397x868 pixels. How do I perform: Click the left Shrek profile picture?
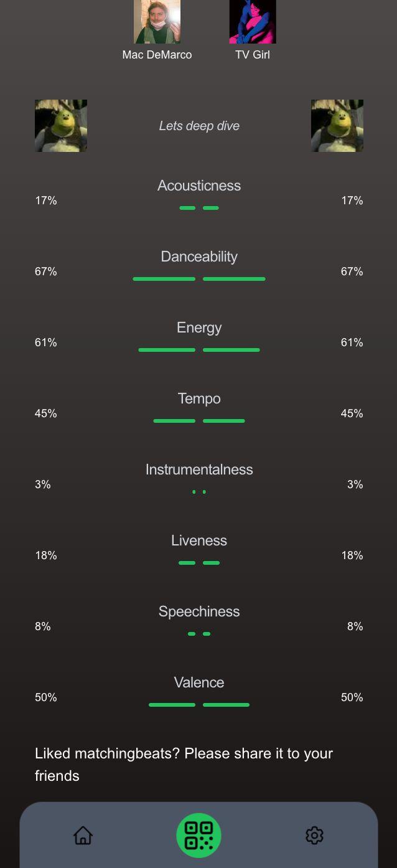(61, 126)
